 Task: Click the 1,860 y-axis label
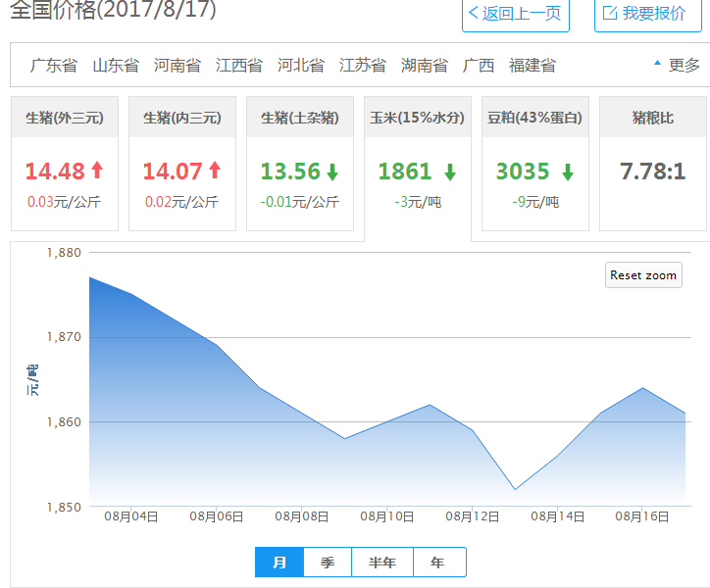(64, 421)
